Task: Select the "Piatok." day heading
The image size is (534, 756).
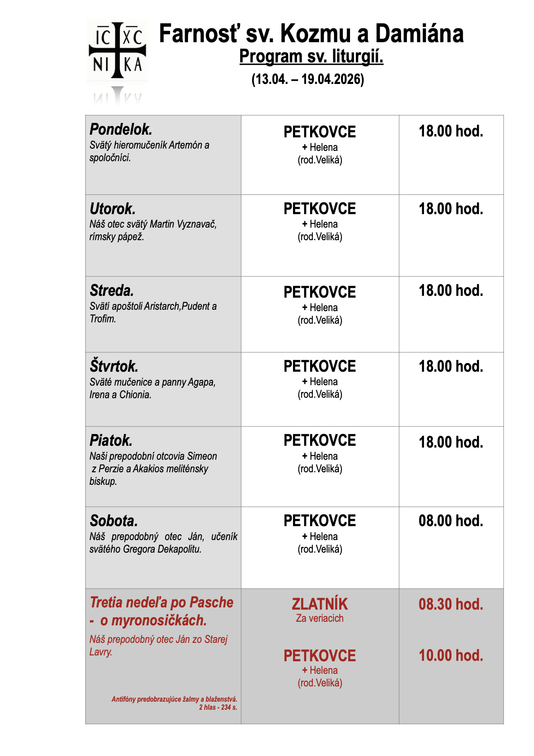Action: tap(111, 440)
